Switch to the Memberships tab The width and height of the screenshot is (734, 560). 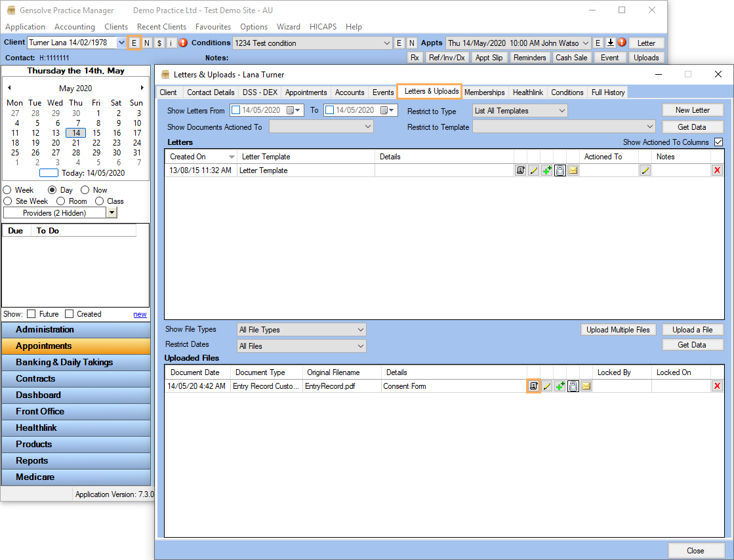coord(484,92)
